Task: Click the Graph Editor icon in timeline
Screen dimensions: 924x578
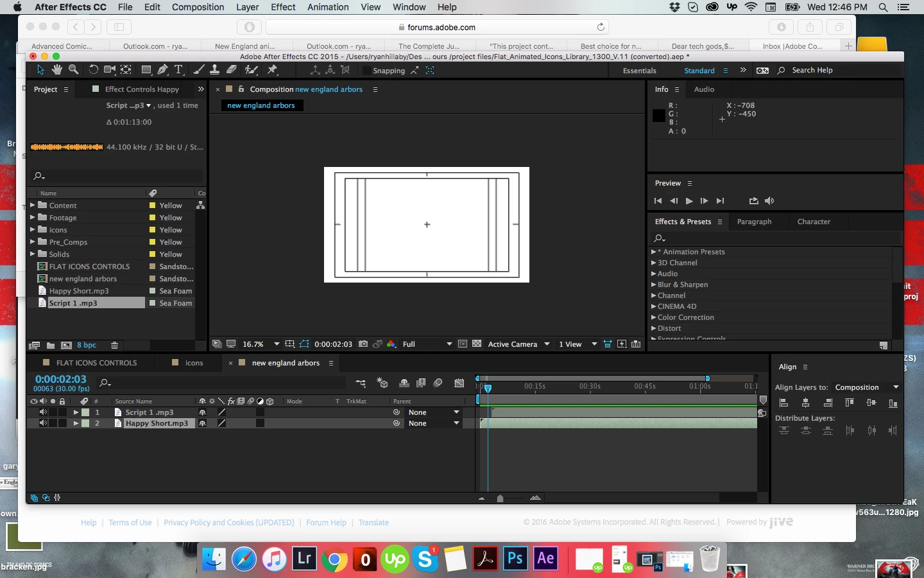Action: (459, 383)
